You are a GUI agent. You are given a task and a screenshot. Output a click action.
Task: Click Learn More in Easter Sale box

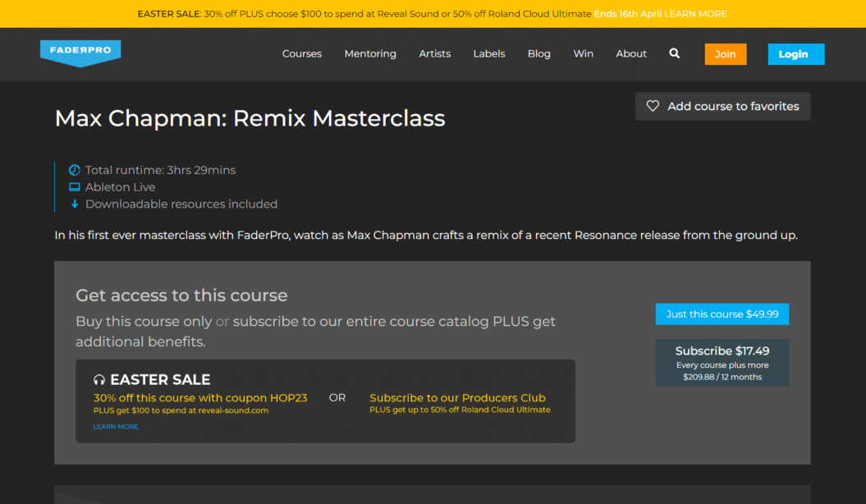[x=116, y=427]
